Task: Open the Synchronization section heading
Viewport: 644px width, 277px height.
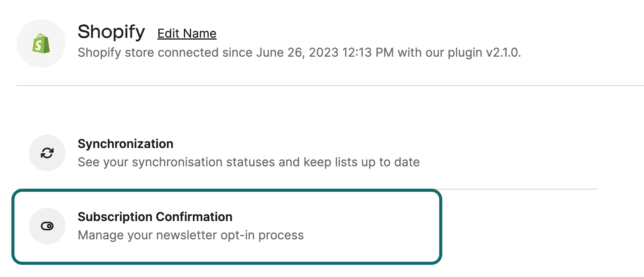Action: tap(126, 144)
